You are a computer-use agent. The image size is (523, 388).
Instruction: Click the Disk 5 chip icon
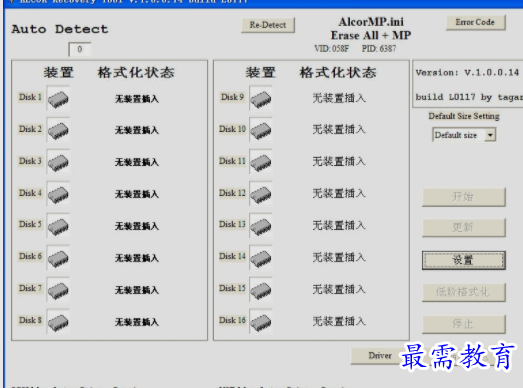58,226
